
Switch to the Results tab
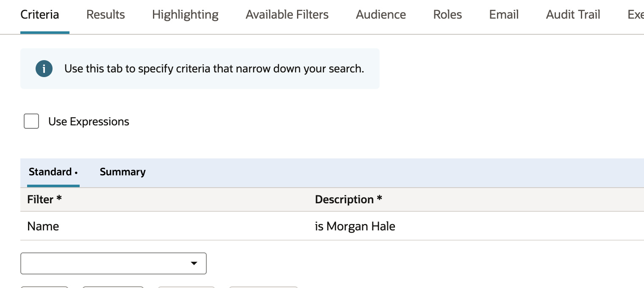[105, 15]
